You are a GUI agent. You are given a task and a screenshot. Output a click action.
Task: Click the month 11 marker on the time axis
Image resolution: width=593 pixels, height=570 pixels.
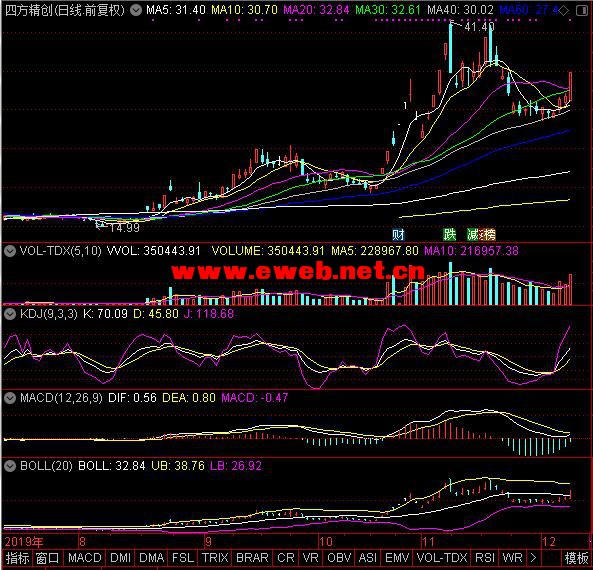coord(428,542)
